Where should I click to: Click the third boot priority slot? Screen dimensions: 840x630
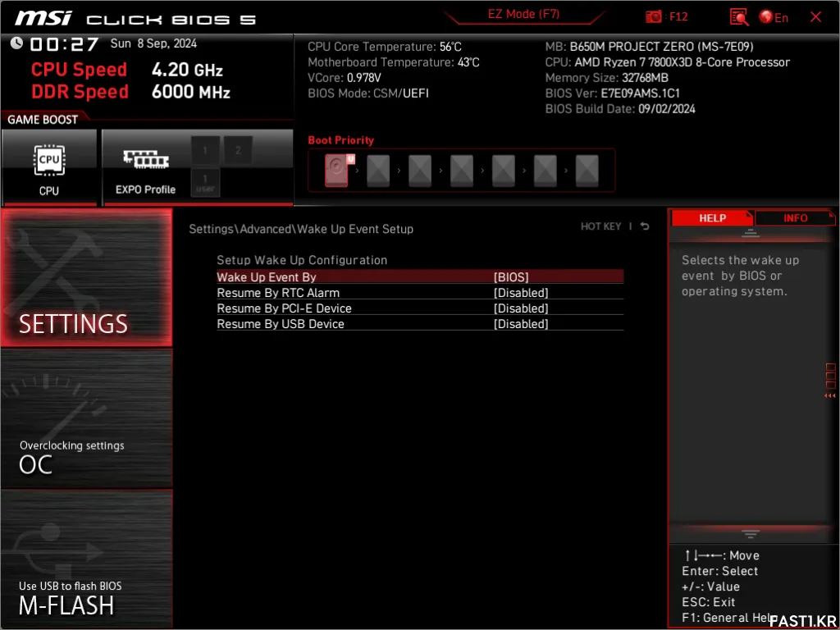click(x=420, y=171)
